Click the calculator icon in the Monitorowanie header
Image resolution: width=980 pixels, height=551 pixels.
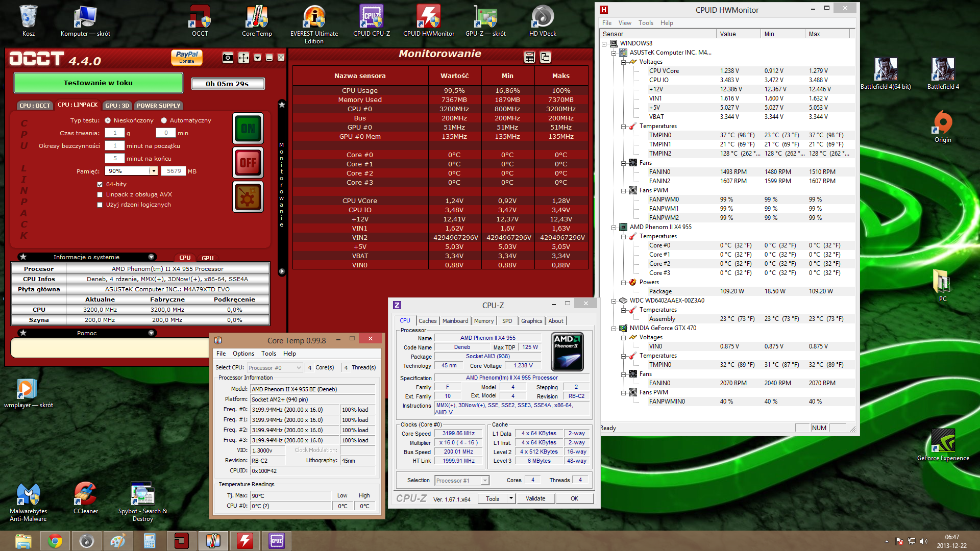click(529, 57)
